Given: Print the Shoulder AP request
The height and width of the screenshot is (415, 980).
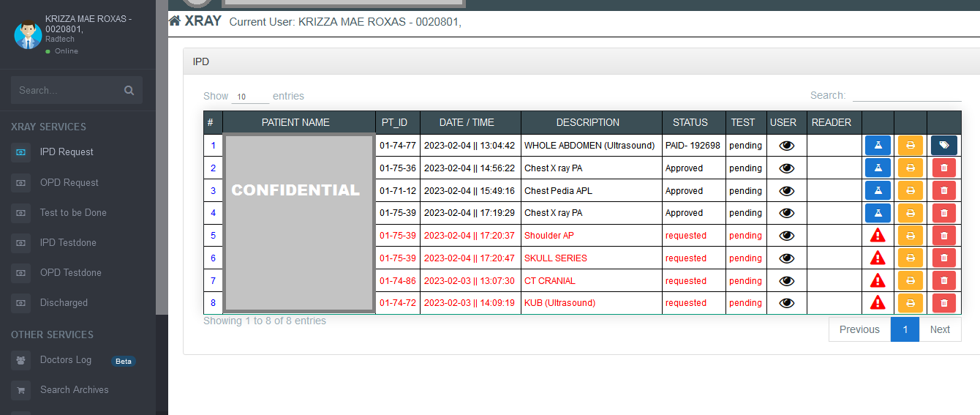Looking at the screenshot, I should (x=911, y=236).
